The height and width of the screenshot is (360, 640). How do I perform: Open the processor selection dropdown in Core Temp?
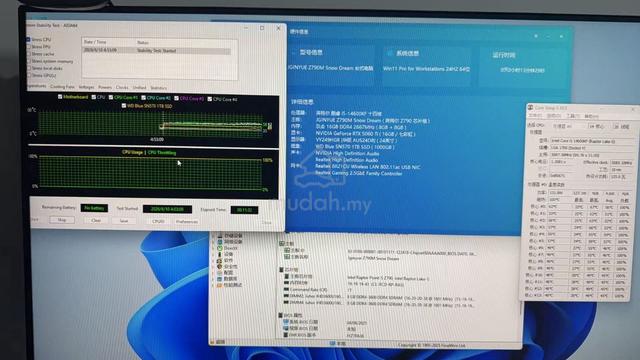[569, 127]
